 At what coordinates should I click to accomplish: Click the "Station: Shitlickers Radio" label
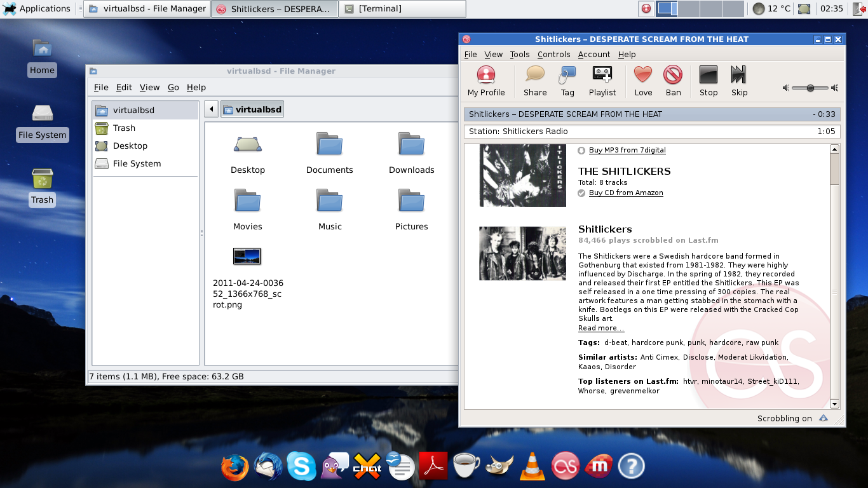518,132
